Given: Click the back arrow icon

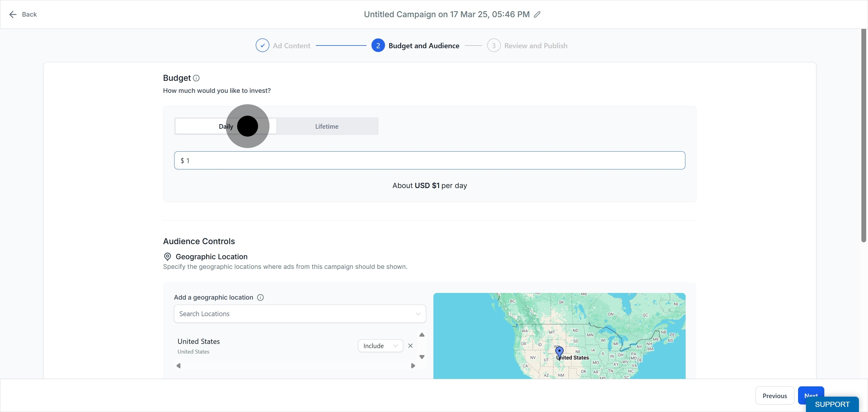Looking at the screenshot, I should [x=13, y=14].
